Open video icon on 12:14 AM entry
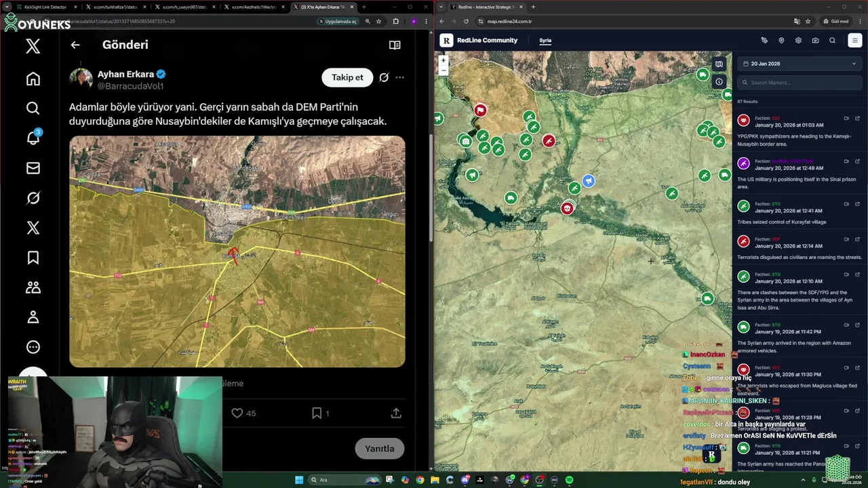Viewport: 868px width, 488px height. (846, 239)
